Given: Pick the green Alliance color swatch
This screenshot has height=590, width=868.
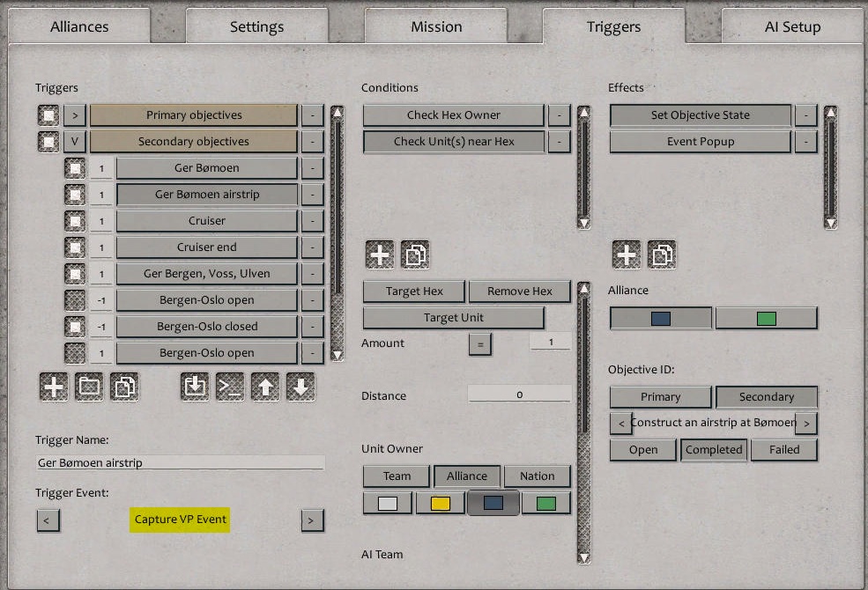Looking at the screenshot, I should [767, 319].
